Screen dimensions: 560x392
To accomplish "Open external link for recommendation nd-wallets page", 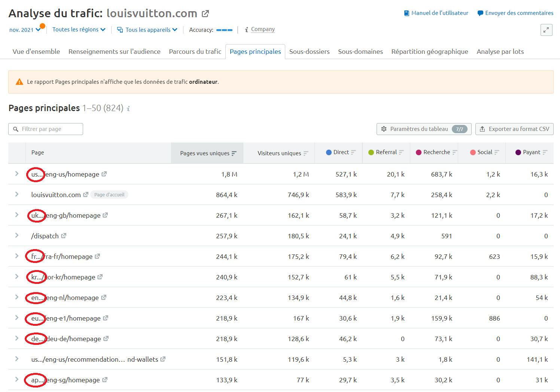I will (163, 359).
